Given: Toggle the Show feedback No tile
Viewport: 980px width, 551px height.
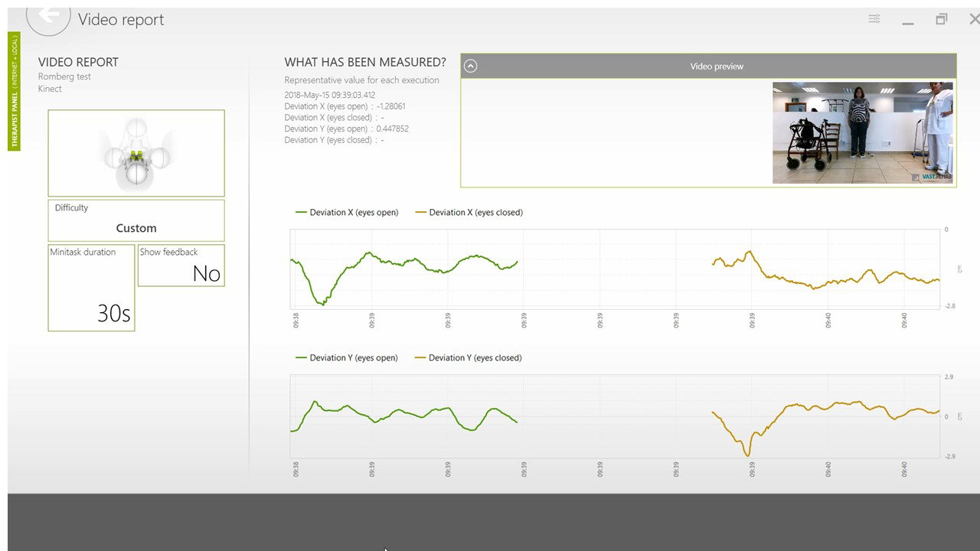Looking at the screenshot, I should coord(181,266).
